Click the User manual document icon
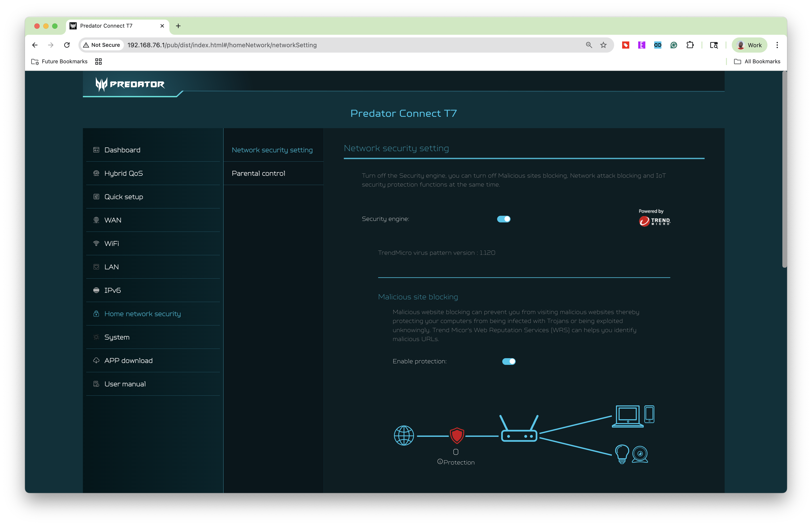Image resolution: width=812 pixels, height=526 pixels. point(96,384)
